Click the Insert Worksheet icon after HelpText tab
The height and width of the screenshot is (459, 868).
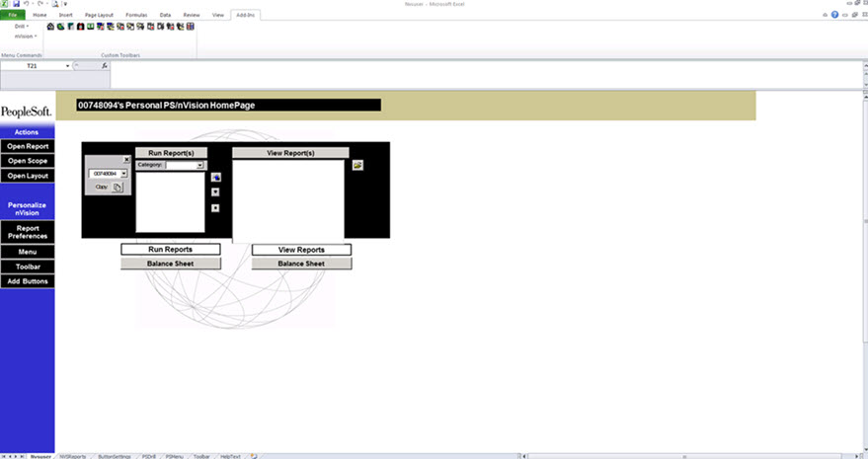254,456
